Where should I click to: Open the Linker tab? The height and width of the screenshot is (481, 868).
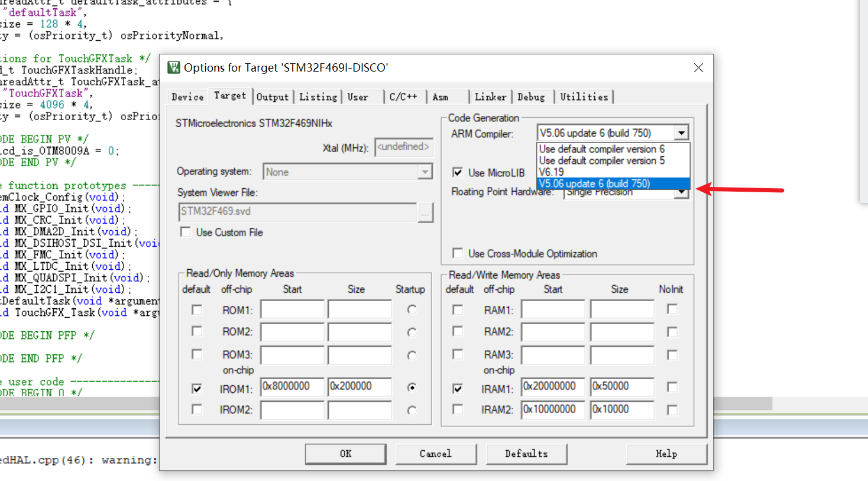(x=491, y=97)
